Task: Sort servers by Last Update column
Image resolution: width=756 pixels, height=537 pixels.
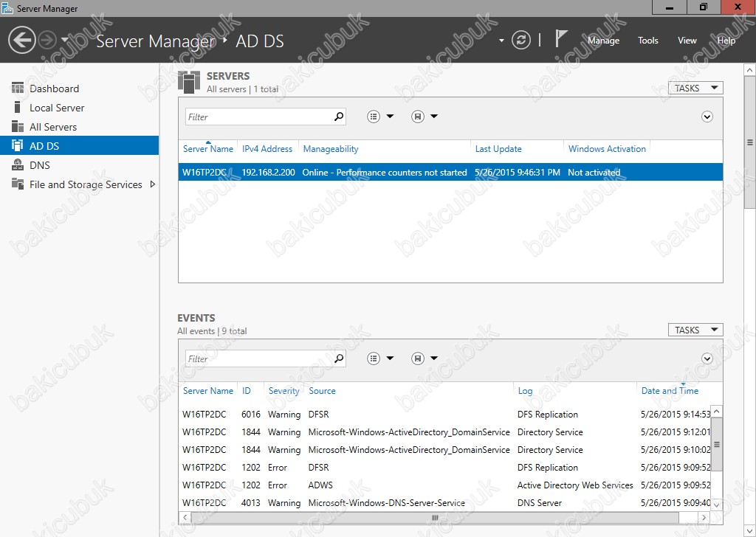Action: (x=498, y=149)
